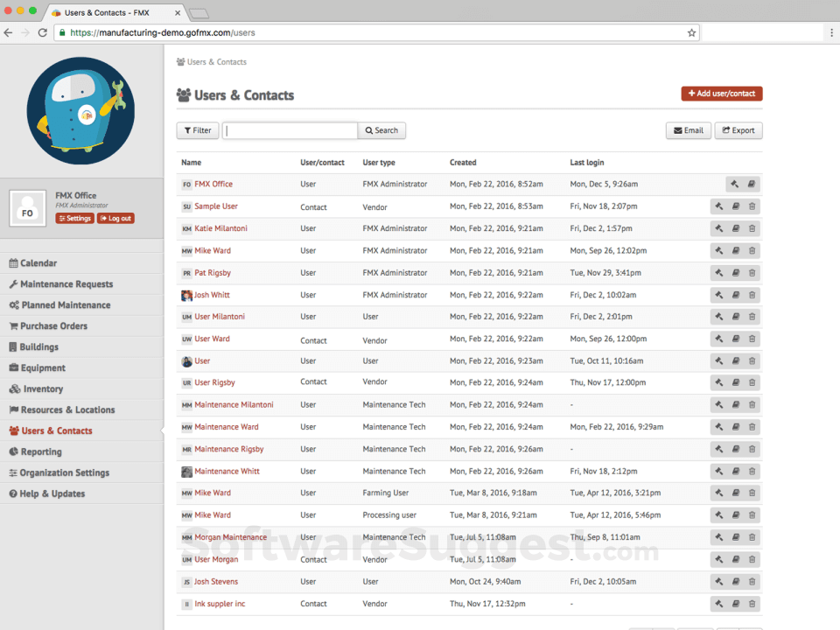Image resolution: width=840 pixels, height=630 pixels.
Task: Open Inventory using its sidebar icon
Action: click(13, 388)
